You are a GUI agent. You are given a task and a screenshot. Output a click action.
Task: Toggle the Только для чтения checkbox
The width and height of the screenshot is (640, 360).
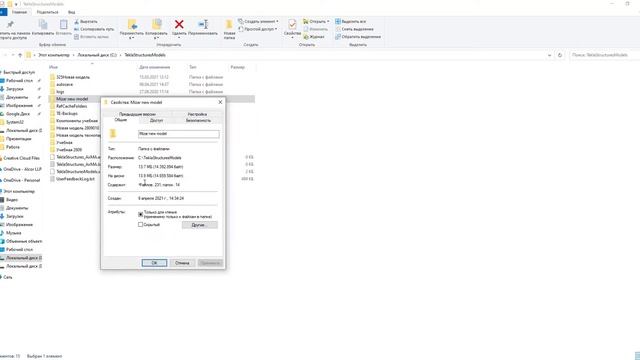(x=140, y=214)
